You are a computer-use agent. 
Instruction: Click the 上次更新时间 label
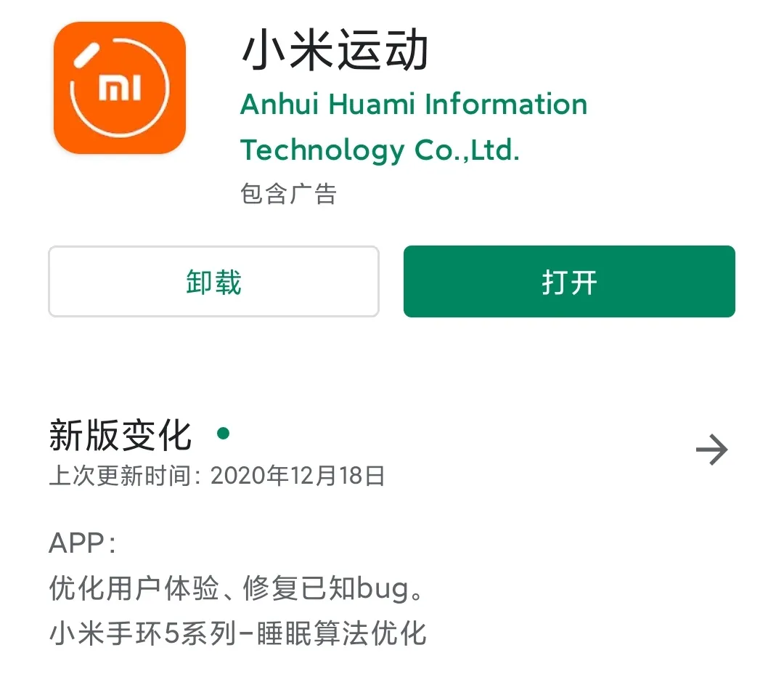(x=121, y=475)
